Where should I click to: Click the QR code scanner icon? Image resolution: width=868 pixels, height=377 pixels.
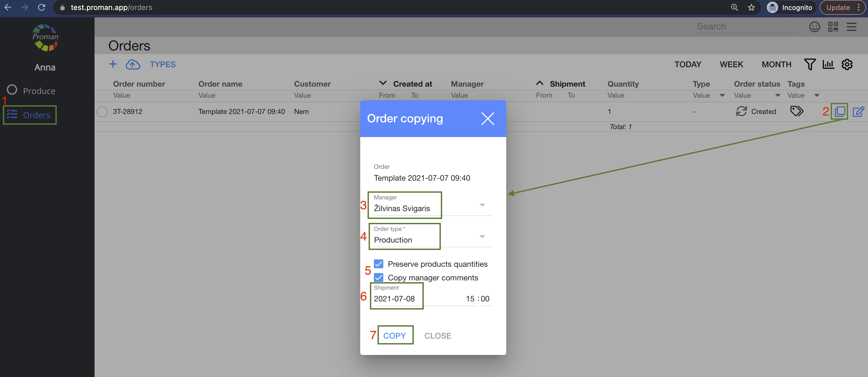pyautogui.click(x=833, y=27)
